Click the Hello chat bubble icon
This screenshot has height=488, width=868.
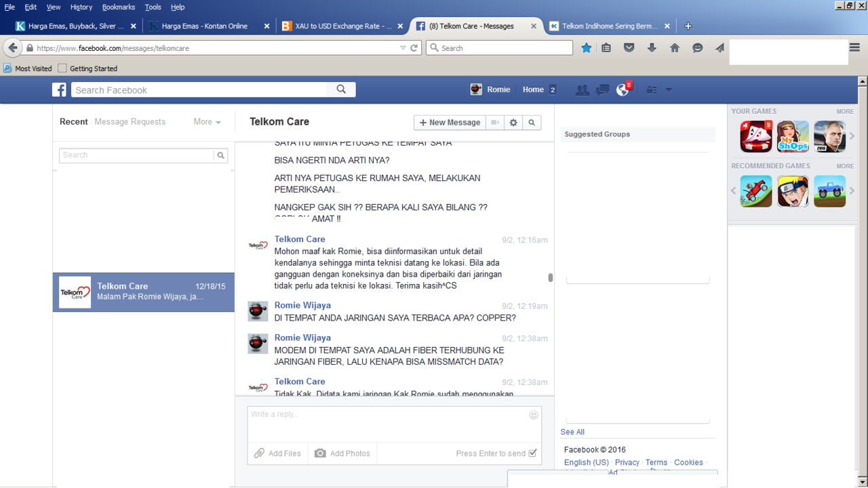(x=697, y=48)
